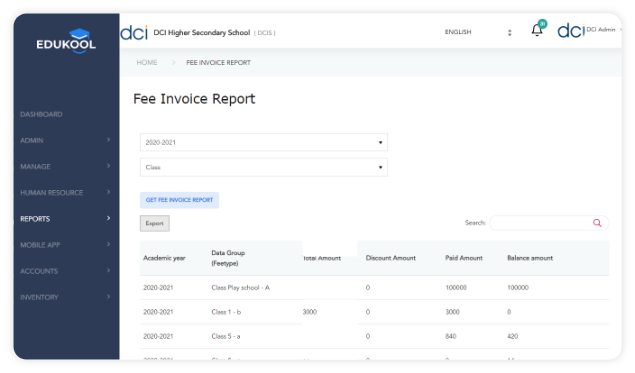635x373 pixels.
Task: Open the Manage sidebar menu
Action: pos(35,166)
